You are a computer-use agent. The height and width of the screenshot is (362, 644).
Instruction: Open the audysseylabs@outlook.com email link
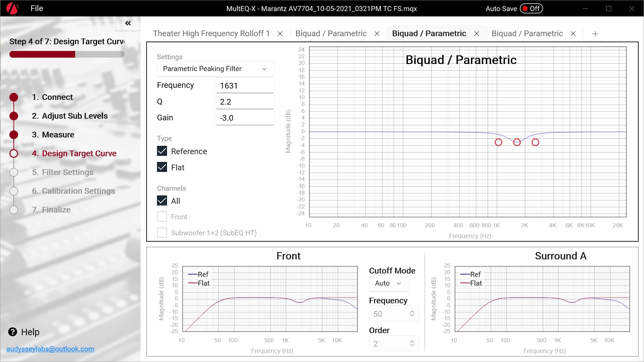[50, 349]
